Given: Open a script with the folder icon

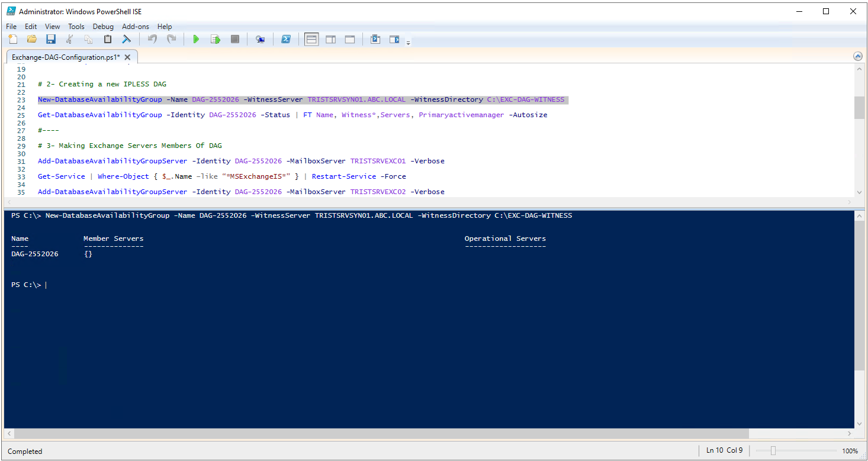Looking at the screenshot, I should pos(32,39).
